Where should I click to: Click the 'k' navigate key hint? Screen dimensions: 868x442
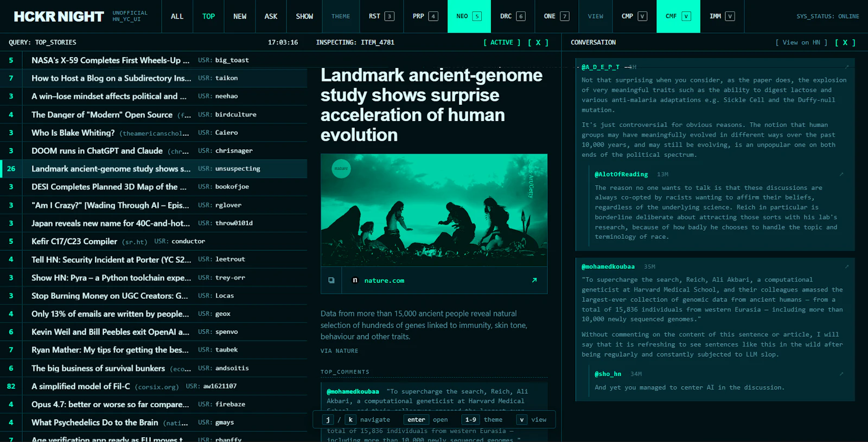(350, 420)
